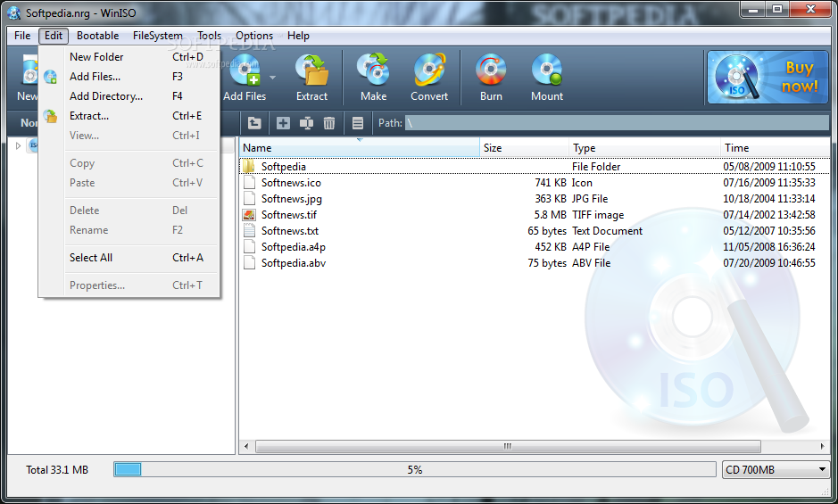Viewport: 838px width, 504px height.
Task: Open the FileSystem menu
Action: 158,36
